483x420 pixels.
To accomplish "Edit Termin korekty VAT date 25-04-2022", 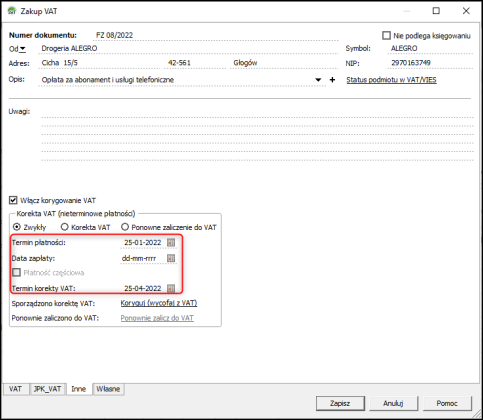I will tap(143, 289).
